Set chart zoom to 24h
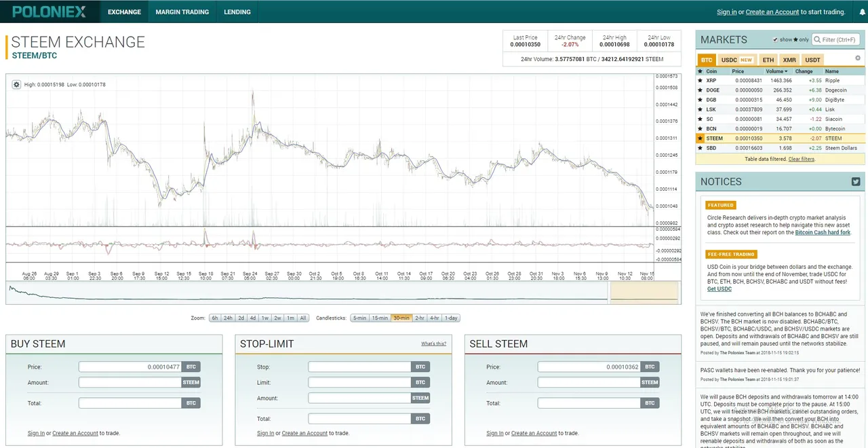Viewport: 868px width, 448px height. coord(229,318)
